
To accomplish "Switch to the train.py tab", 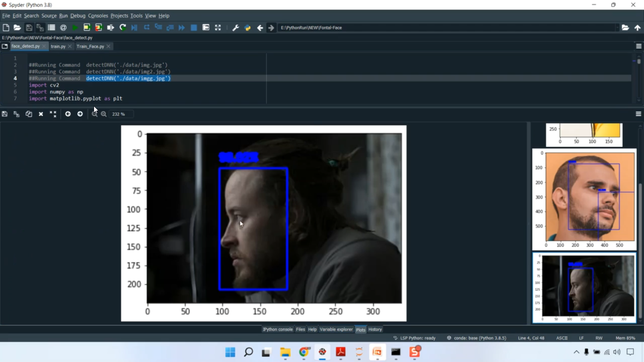I will pos(58,46).
